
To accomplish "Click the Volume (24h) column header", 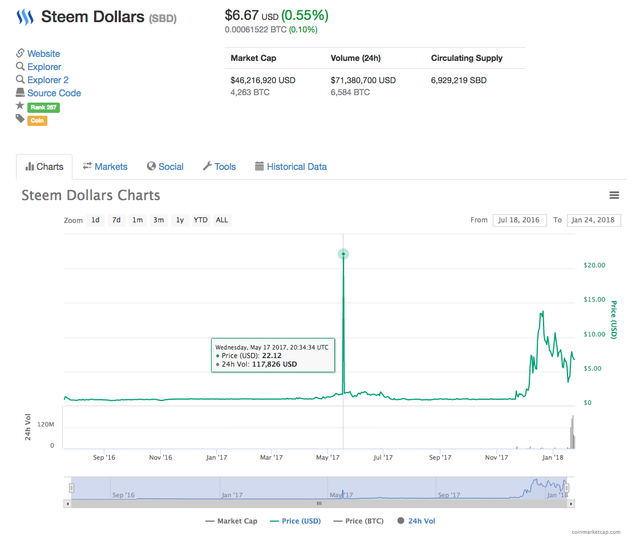I will (356, 58).
